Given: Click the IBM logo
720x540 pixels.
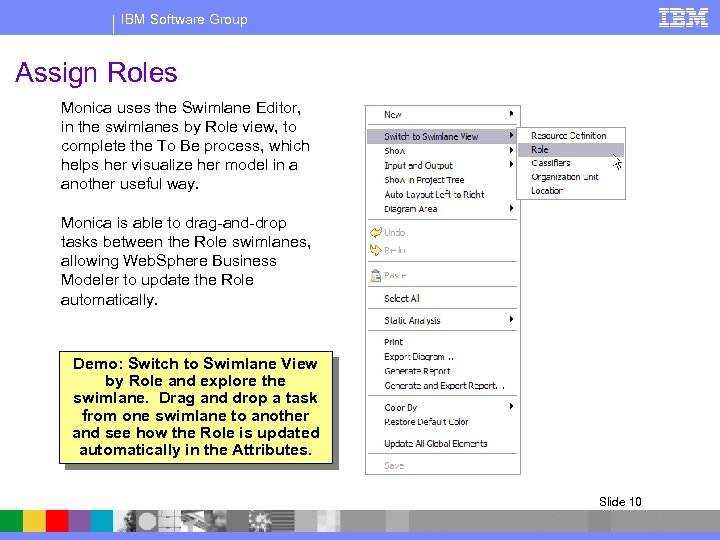Looking at the screenshot, I should tap(683, 18).
